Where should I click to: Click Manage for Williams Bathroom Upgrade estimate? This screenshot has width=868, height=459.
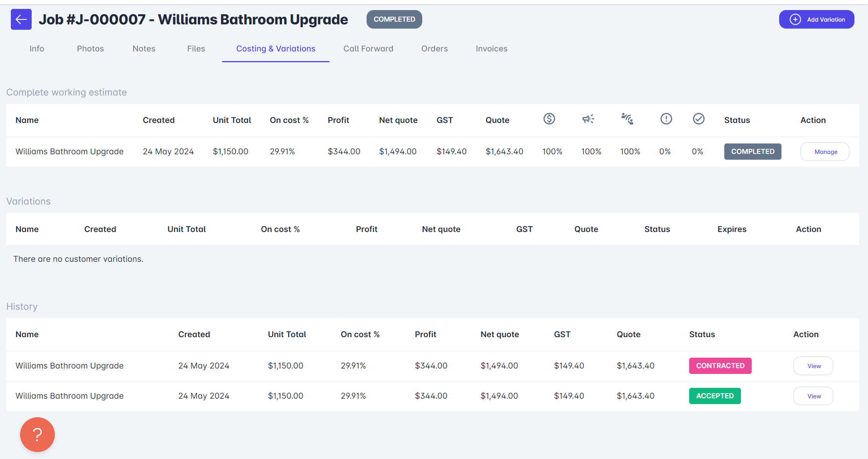click(x=826, y=152)
